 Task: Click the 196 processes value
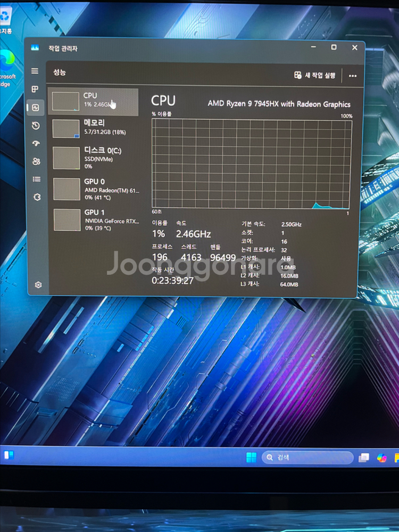160,257
